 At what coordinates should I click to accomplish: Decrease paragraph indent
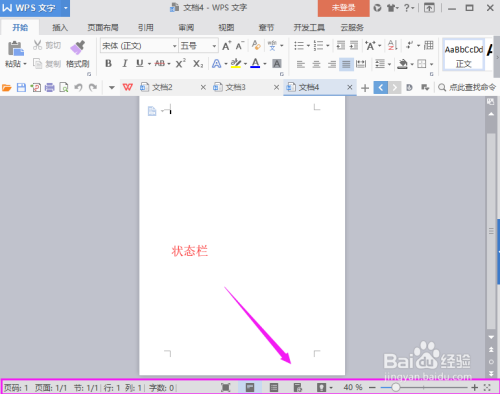point(340,45)
